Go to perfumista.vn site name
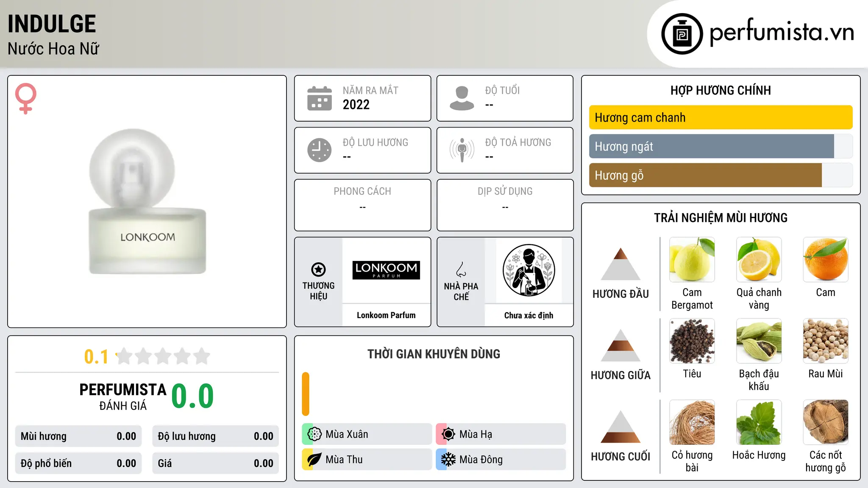Image resolution: width=868 pixels, height=488 pixels. [x=782, y=32]
